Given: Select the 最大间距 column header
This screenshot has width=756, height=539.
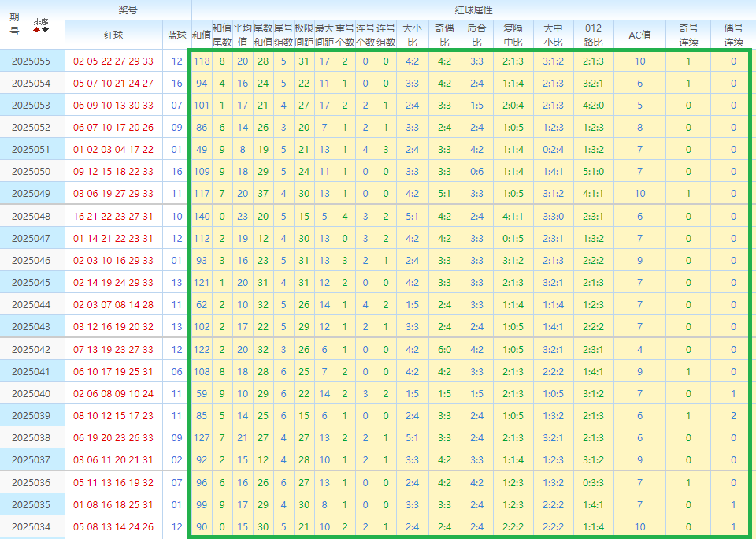Looking at the screenshot, I should [x=324, y=35].
